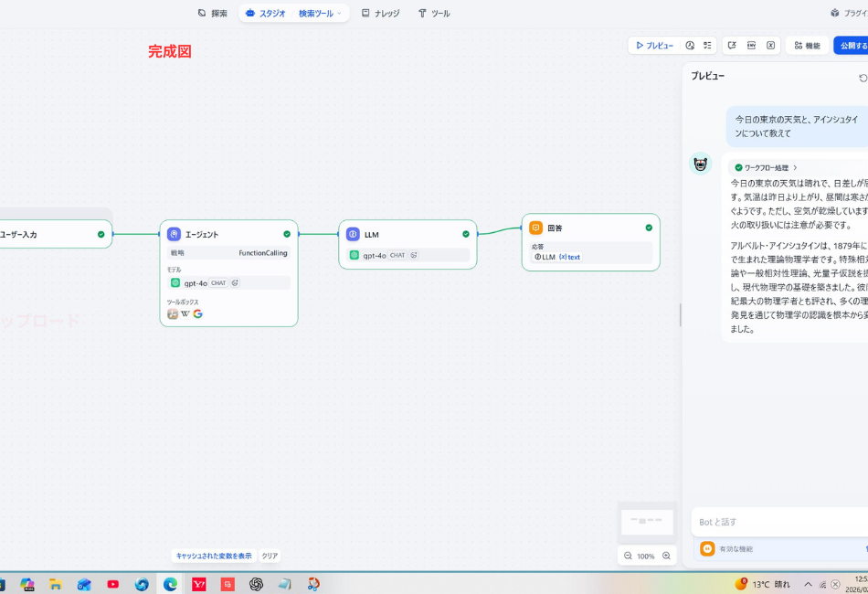Click the Wikipedia tool icon in agent node
The height and width of the screenshot is (594, 868).
[x=185, y=313]
